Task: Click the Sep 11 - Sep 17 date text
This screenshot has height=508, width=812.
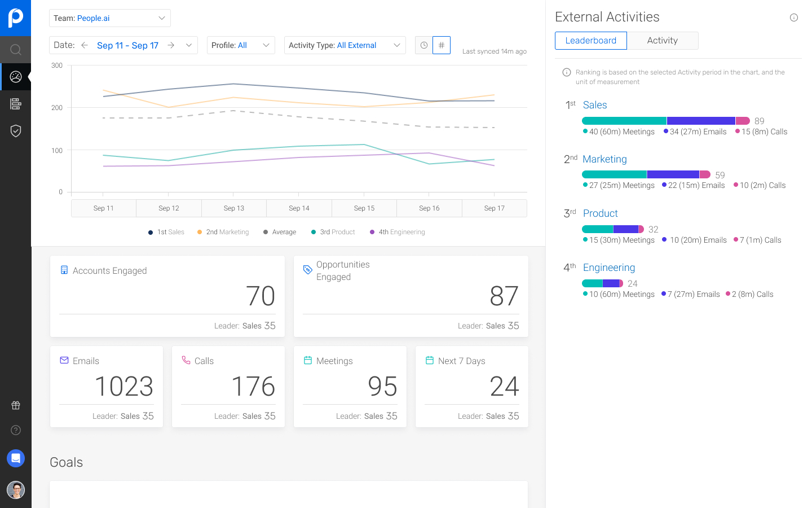Action: pos(127,45)
